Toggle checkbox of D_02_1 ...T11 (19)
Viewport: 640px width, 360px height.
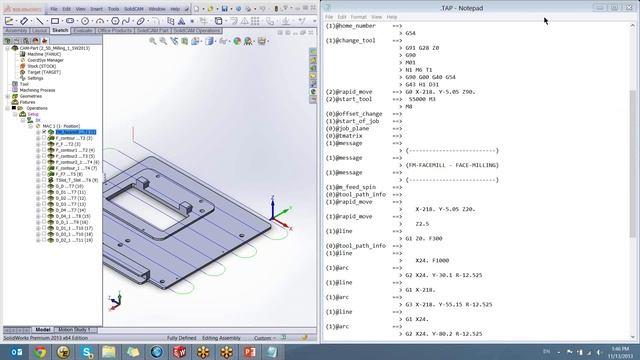pyautogui.click(x=44, y=240)
